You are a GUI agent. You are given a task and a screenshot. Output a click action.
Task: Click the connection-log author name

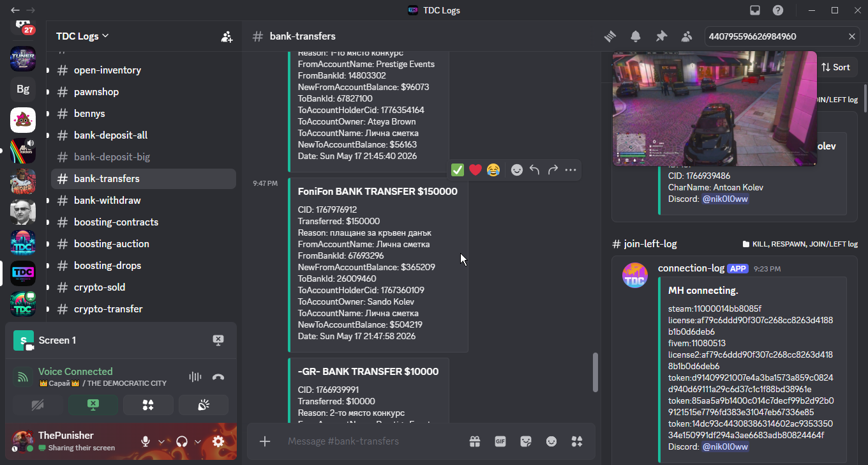691,268
